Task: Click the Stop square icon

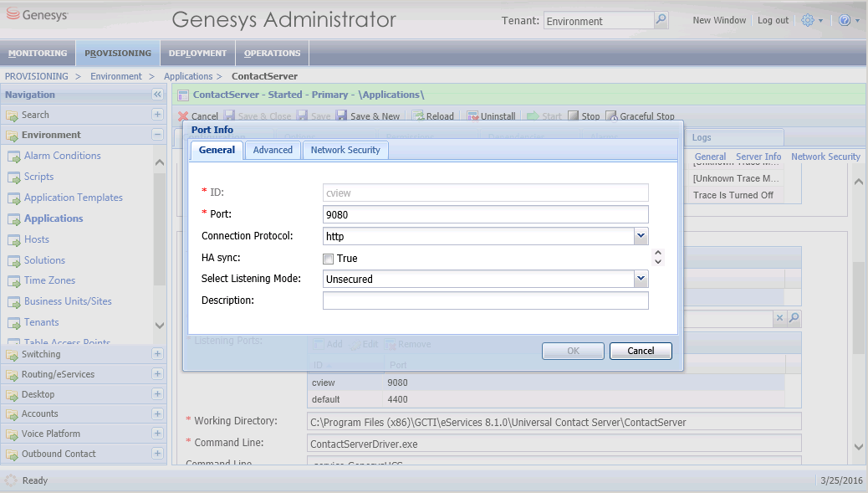Action: point(574,116)
